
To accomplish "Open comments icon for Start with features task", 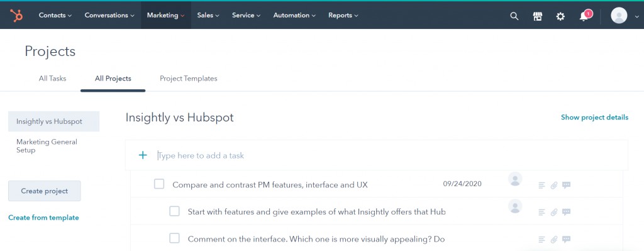I will 567,213.
